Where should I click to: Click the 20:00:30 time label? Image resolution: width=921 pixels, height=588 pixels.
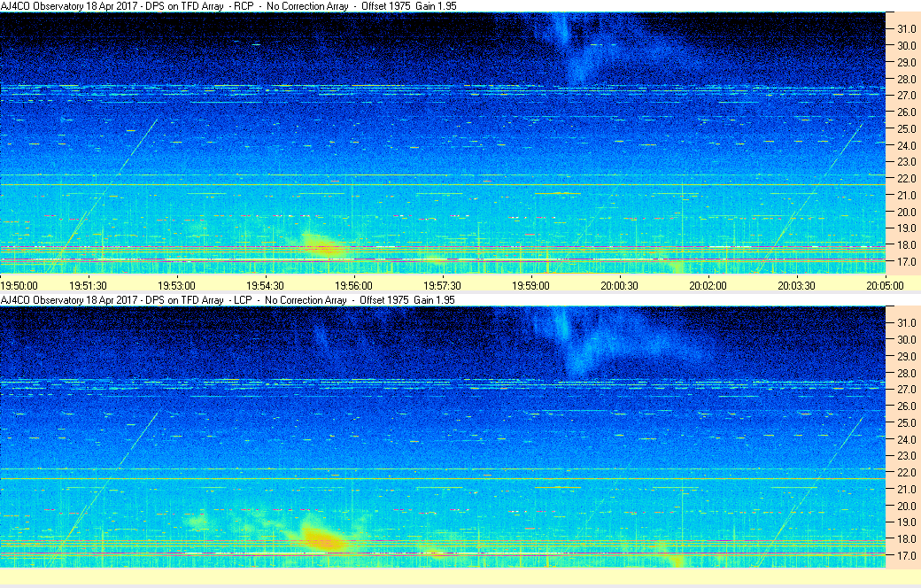[x=619, y=285]
